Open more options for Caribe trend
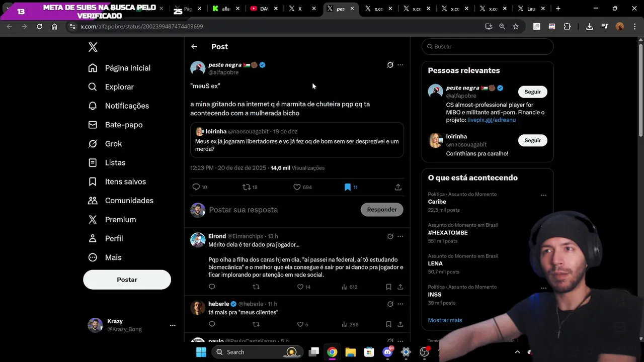The height and width of the screenshot is (362, 644). [543, 195]
